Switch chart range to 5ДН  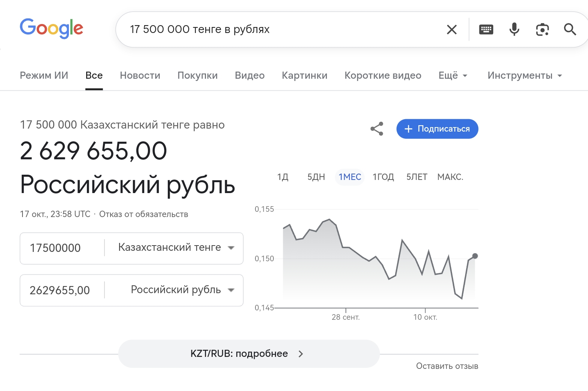tap(316, 177)
